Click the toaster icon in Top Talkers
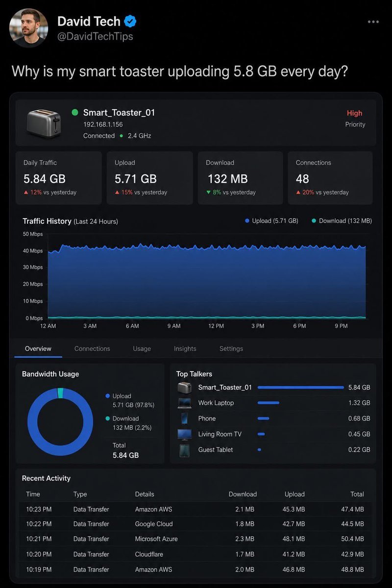 [184, 388]
